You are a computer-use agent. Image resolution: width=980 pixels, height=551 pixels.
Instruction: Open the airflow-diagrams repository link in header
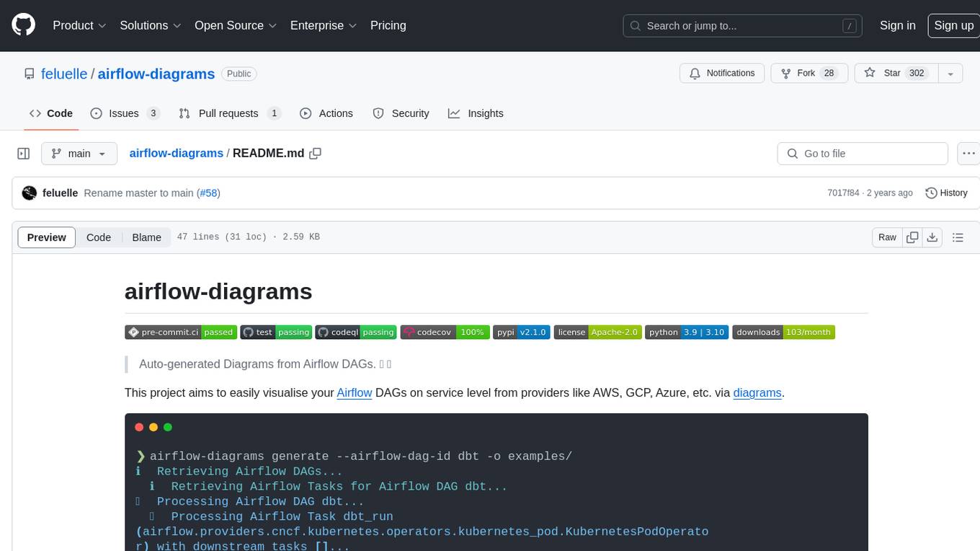pos(156,74)
